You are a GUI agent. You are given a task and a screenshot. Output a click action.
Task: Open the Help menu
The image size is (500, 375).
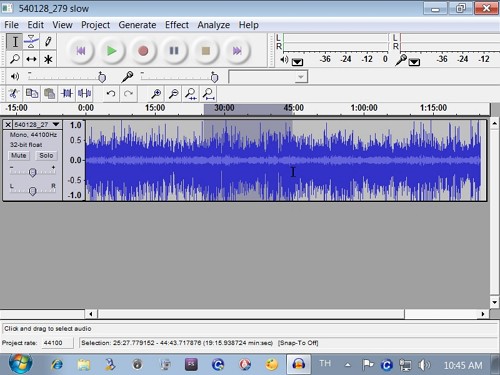248,25
